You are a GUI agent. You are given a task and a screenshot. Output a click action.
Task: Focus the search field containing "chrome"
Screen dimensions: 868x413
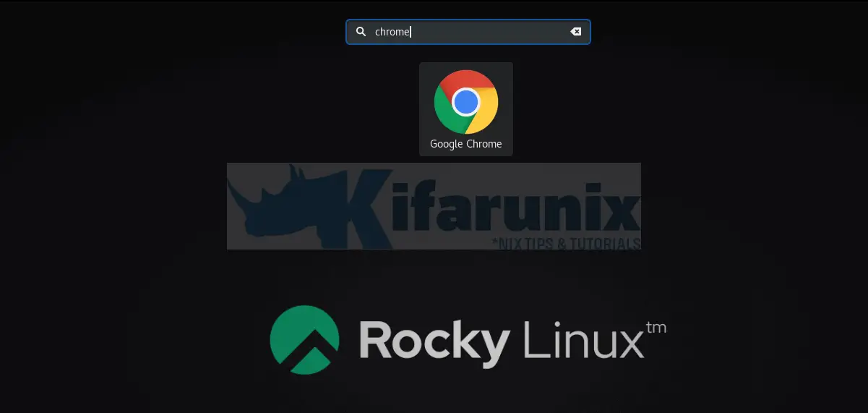pyautogui.click(x=468, y=32)
